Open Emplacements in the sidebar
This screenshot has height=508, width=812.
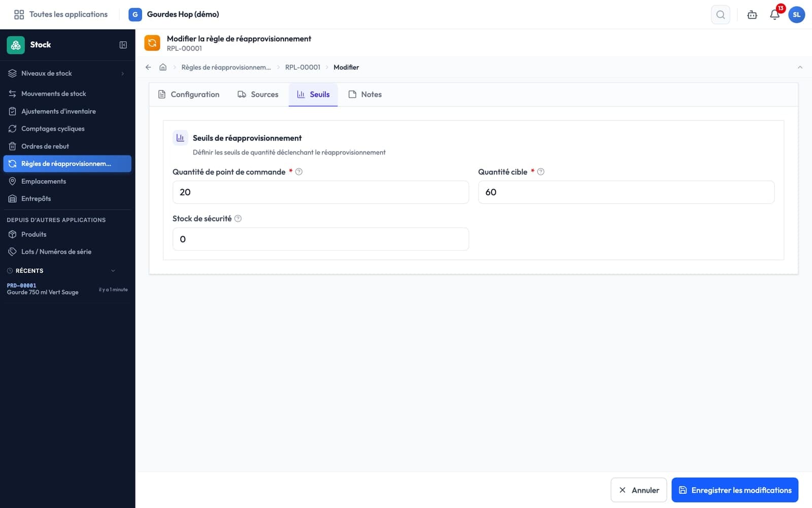coord(67,181)
